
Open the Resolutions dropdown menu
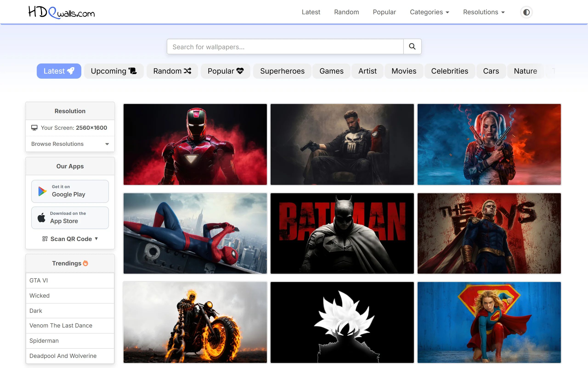pos(484,12)
